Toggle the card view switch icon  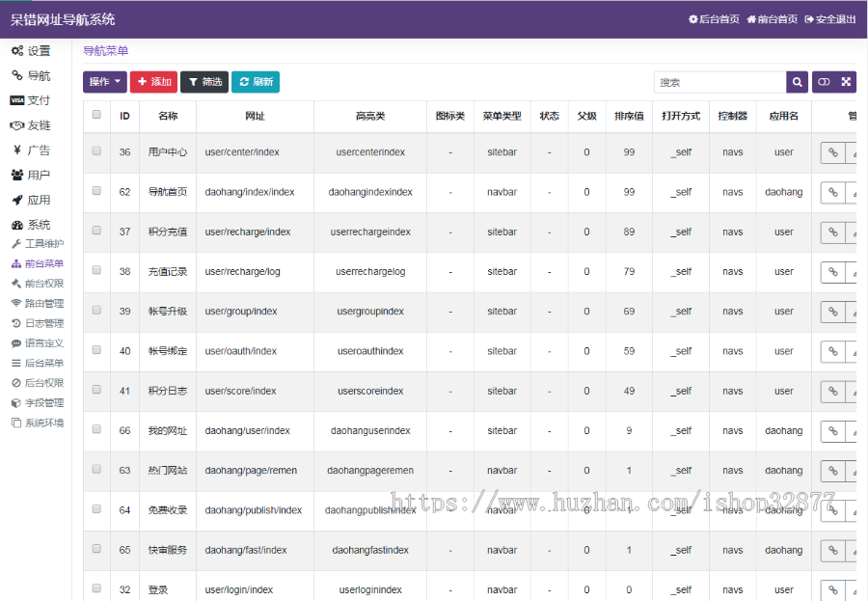(x=824, y=82)
